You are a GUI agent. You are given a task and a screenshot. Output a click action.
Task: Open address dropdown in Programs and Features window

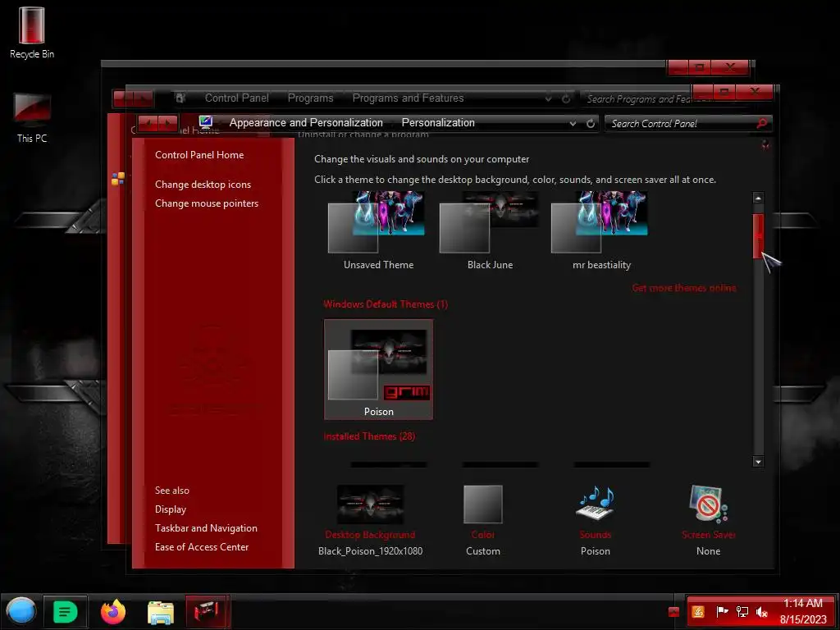point(548,99)
